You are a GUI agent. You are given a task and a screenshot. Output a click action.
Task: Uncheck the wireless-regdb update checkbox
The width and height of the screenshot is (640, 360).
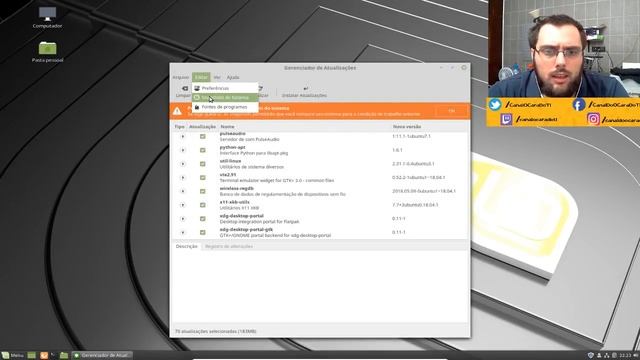[x=202, y=191]
